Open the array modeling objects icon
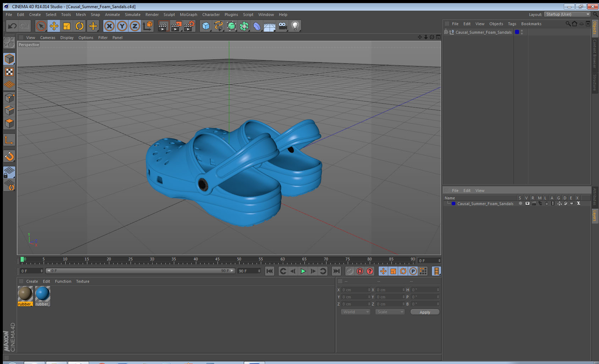599x364 pixels. pos(244,26)
